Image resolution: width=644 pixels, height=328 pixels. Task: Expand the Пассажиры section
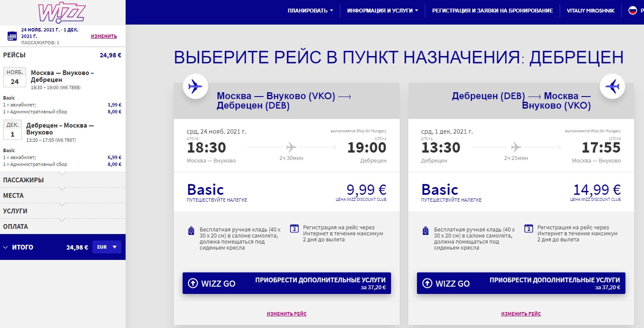(x=23, y=180)
